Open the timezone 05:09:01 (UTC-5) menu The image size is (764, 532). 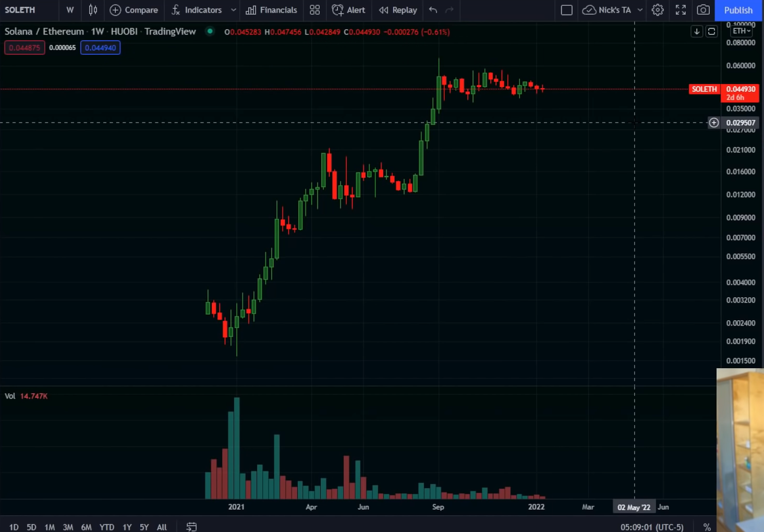tap(652, 527)
